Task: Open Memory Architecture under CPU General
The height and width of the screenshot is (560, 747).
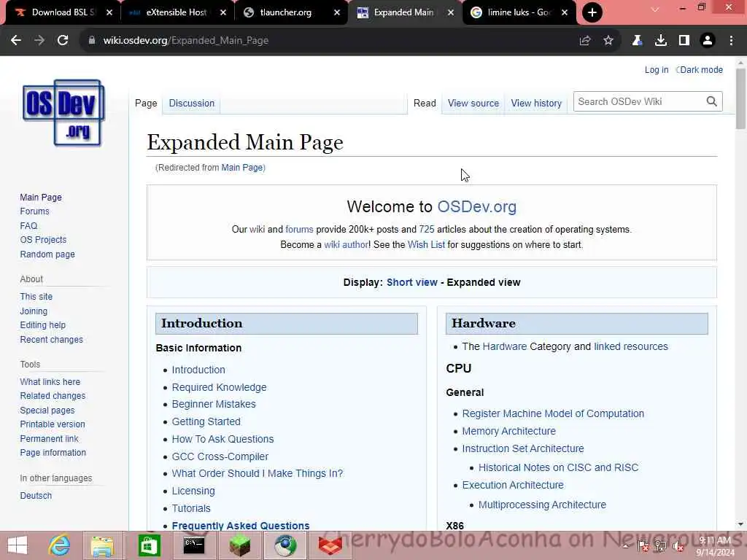Action: pos(508,432)
